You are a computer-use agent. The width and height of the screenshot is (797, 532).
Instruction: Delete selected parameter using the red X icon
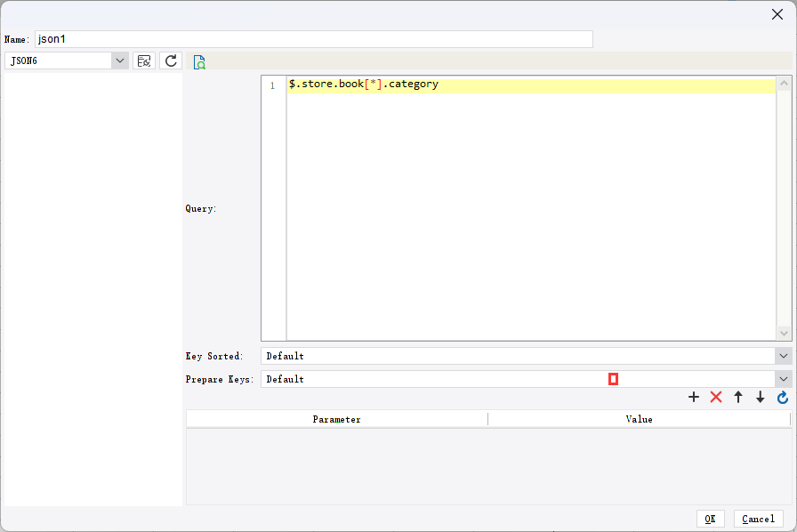[x=716, y=398]
